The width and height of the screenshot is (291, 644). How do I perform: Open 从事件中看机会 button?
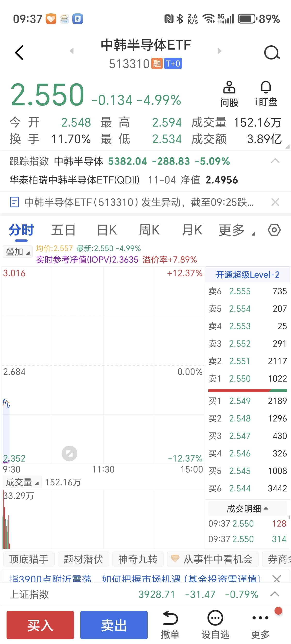[213, 559]
